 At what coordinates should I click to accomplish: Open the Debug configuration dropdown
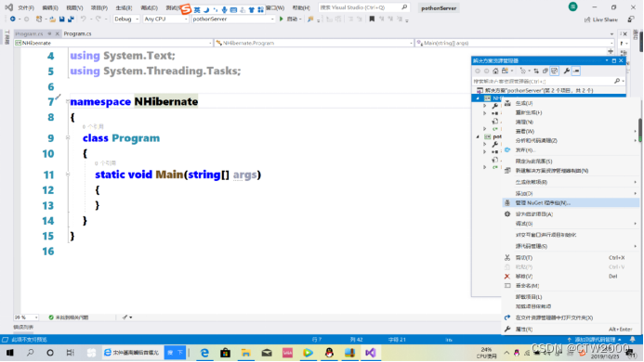click(x=126, y=19)
